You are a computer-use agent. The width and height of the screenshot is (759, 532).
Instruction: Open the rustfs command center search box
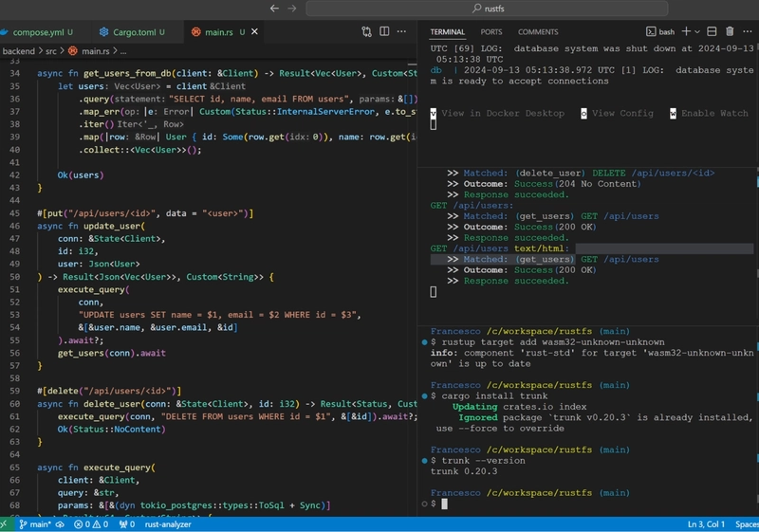point(487,9)
